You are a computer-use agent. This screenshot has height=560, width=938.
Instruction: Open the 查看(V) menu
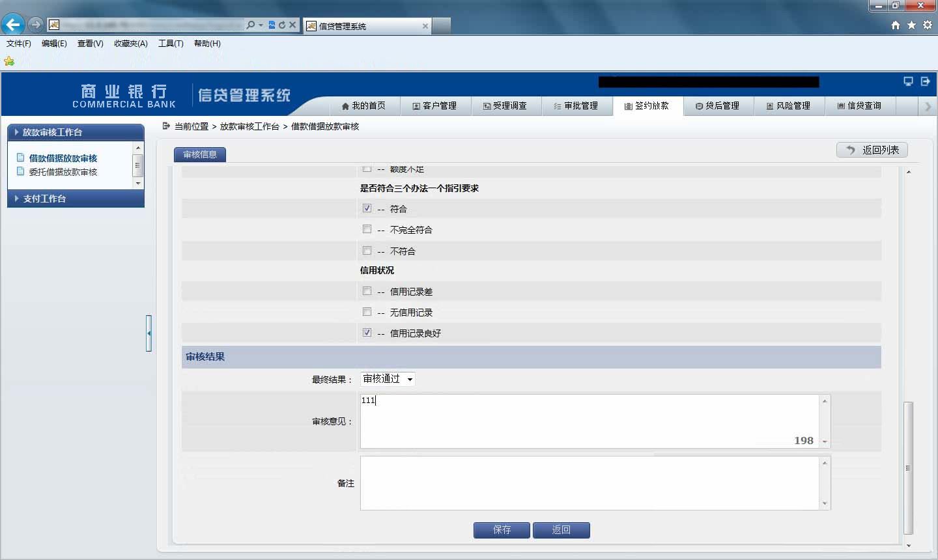(90, 44)
